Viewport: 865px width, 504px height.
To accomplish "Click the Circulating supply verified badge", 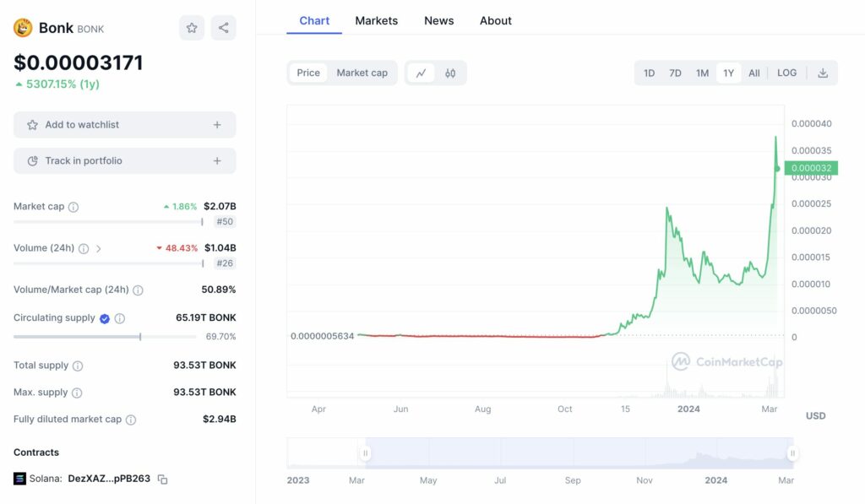I will 105,318.
